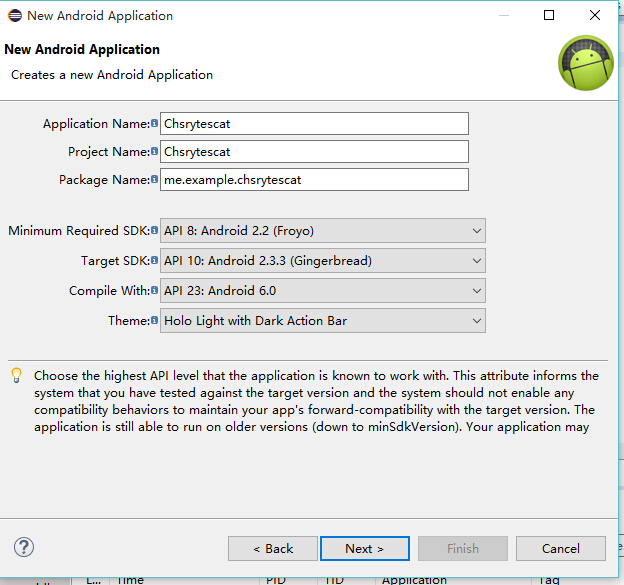Screen dimensions: 624x585
Task: Click the Package Name info icon
Action: tap(154, 179)
